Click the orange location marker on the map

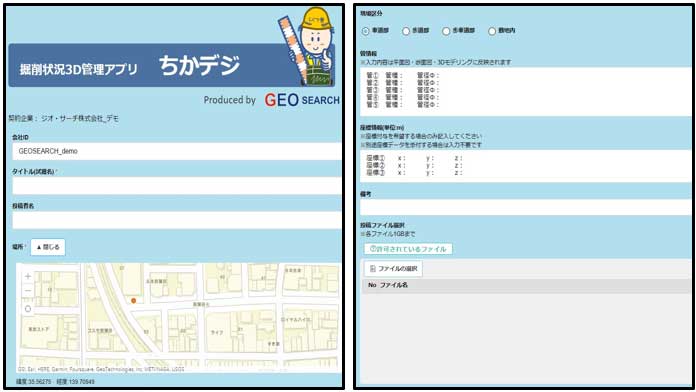click(133, 301)
